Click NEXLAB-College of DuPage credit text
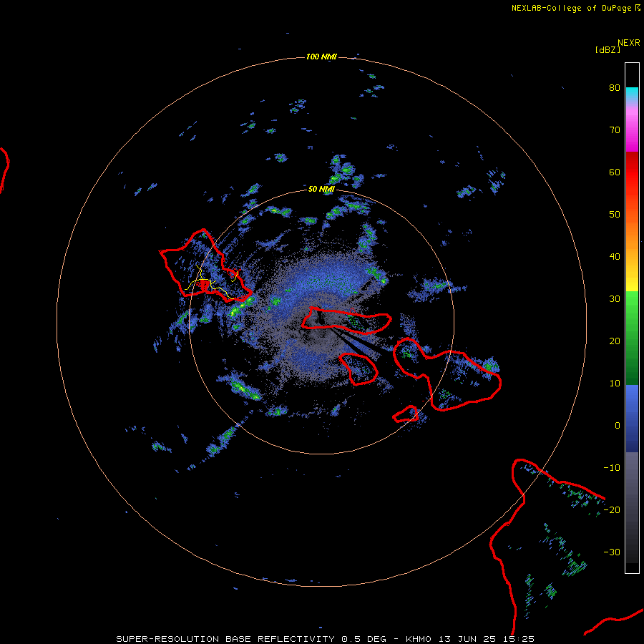 pos(572,8)
